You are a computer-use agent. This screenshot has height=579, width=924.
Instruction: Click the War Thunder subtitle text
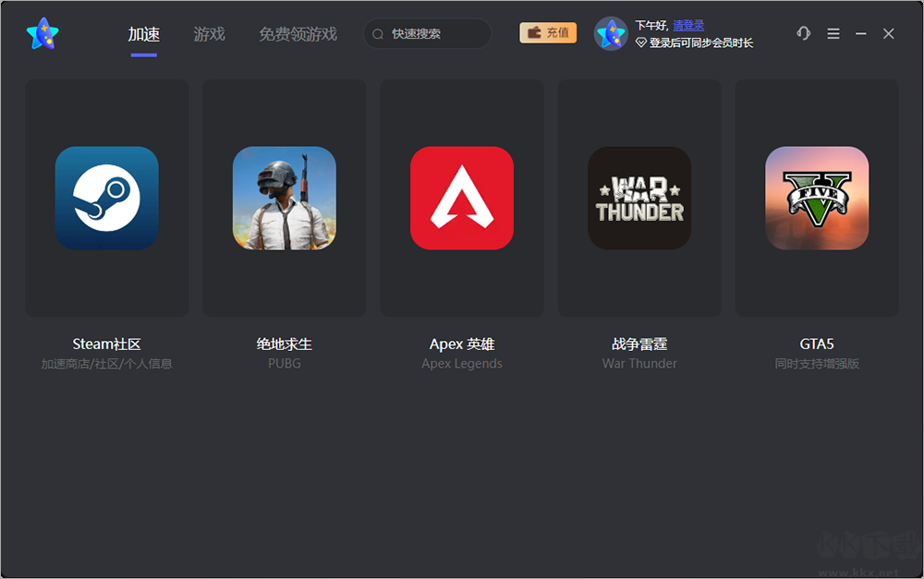click(639, 364)
